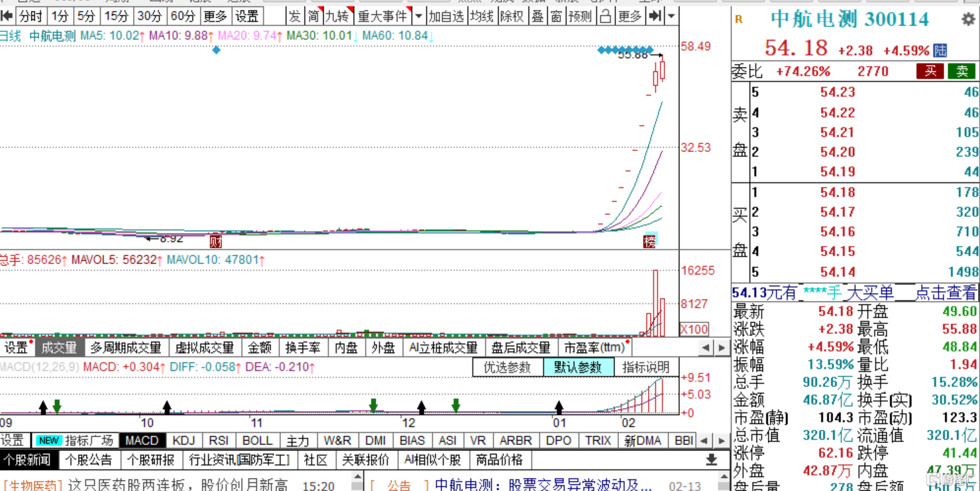Open 个股公告 announcements tab
Screen dimensions: 980x491
pos(88,460)
